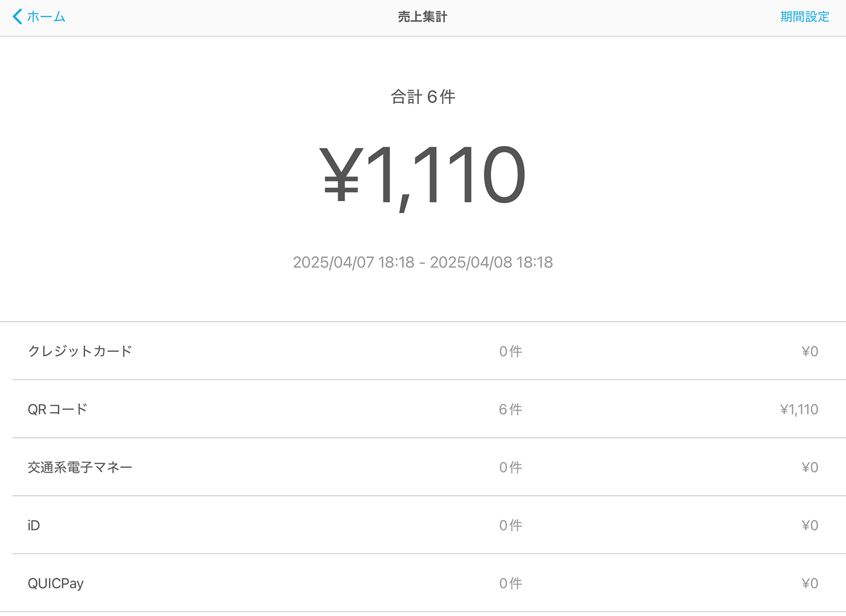Click the ¥1,110 amount in QRコード row
846x616 pixels.
799,410
